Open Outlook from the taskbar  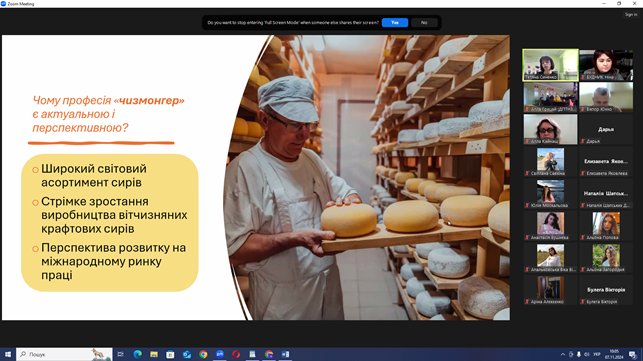click(x=187, y=354)
